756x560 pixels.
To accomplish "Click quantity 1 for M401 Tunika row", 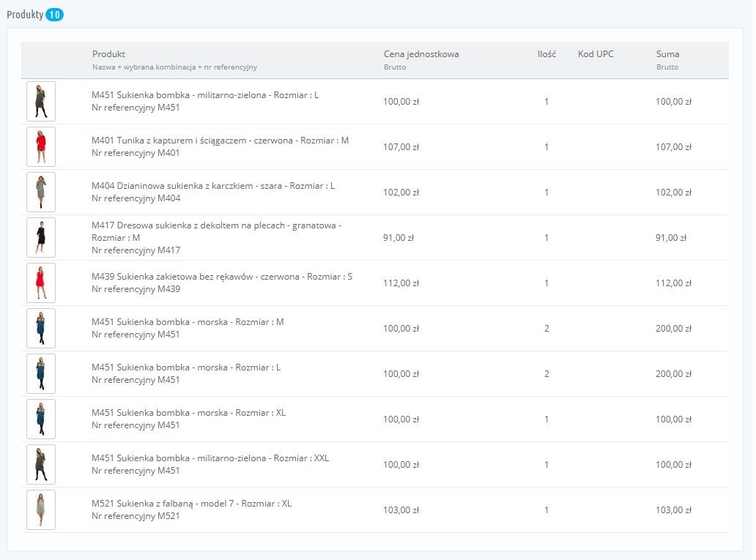I will coord(546,147).
